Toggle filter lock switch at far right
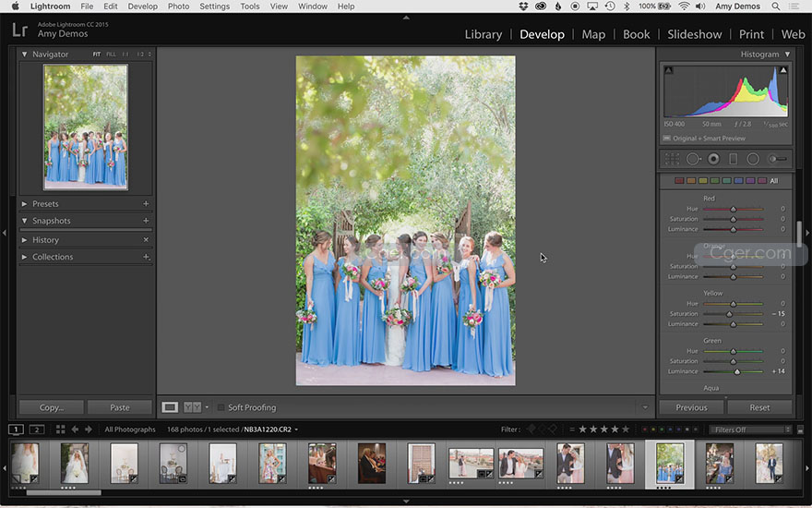The image size is (812, 508). click(800, 429)
